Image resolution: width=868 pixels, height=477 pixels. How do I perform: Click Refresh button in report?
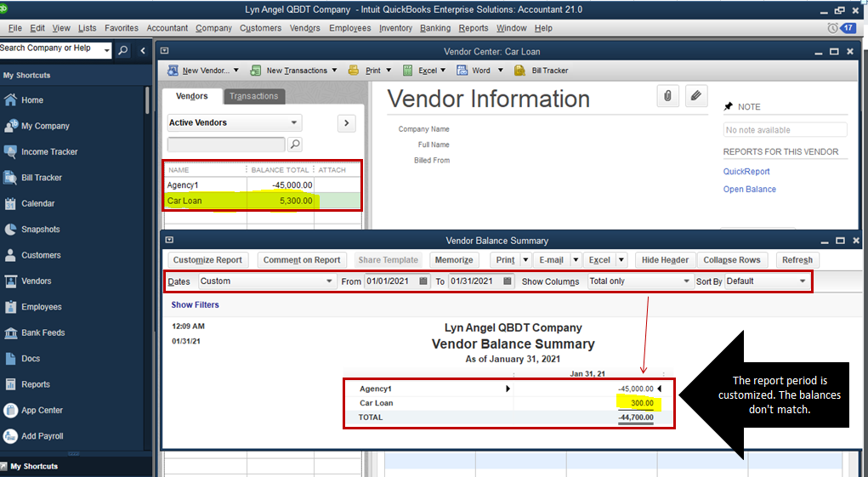(x=797, y=260)
